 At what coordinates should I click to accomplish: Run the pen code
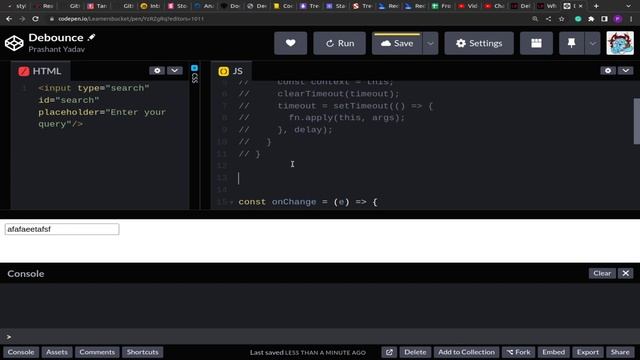click(x=340, y=43)
